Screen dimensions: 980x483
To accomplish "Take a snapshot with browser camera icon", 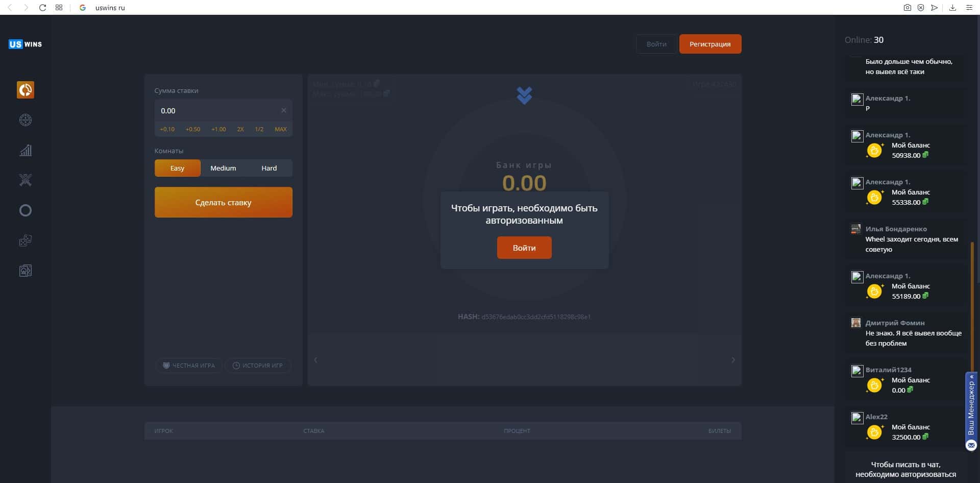I will tap(907, 8).
